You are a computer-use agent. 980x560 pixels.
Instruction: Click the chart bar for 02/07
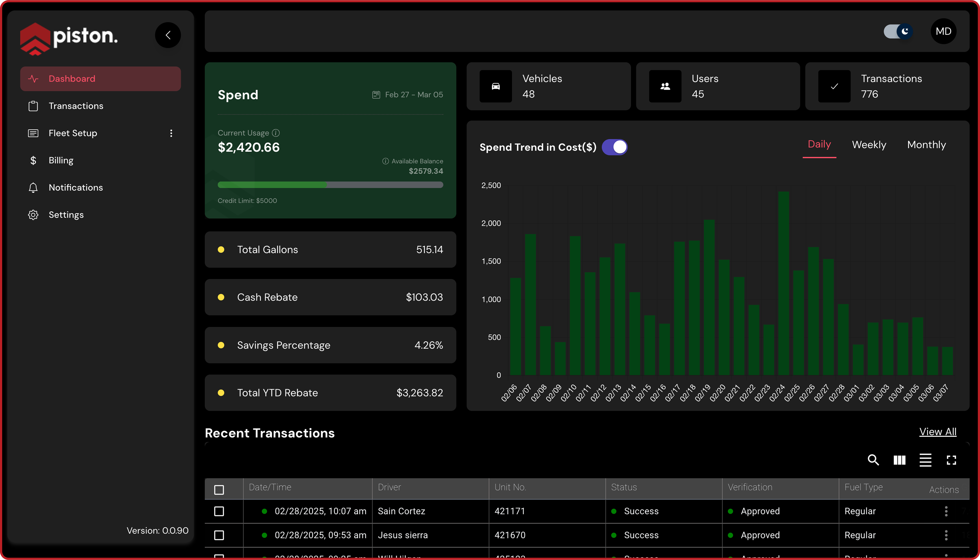[530, 304]
